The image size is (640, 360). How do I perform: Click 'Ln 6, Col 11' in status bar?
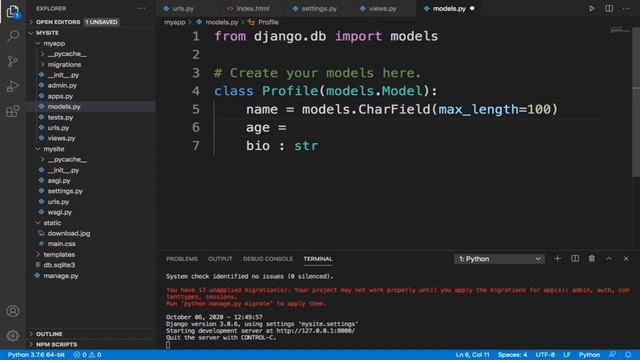(472, 355)
